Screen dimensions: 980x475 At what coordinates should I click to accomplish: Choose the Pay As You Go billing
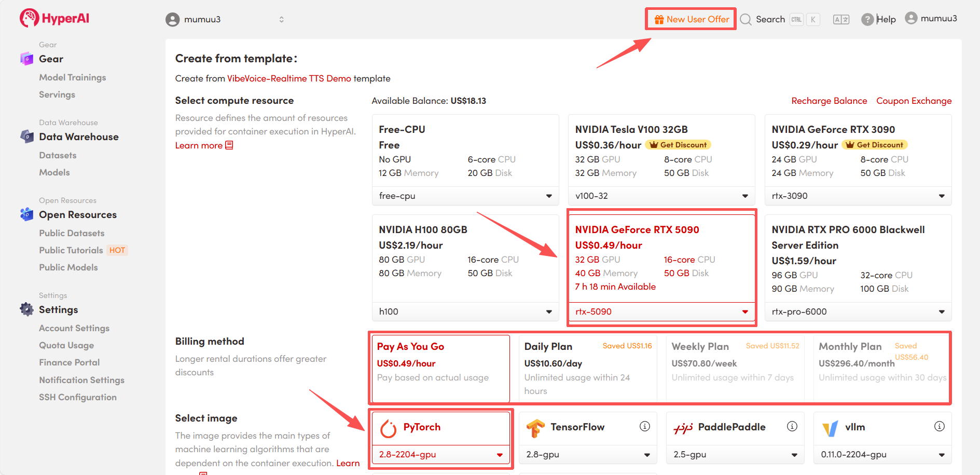tap(440, 368)
